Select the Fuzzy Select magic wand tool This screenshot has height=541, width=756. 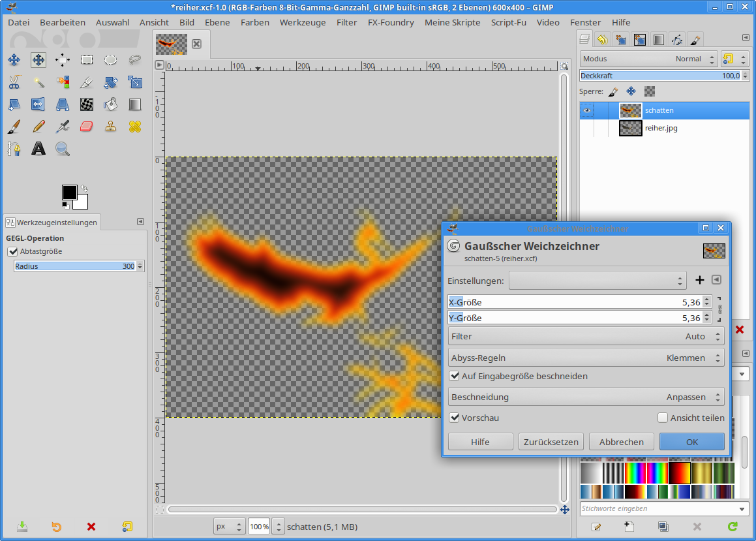point(38,82)
